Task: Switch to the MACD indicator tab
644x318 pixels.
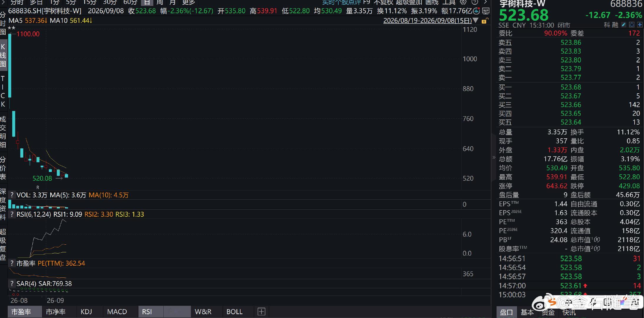Action: (x=117, y=312)
